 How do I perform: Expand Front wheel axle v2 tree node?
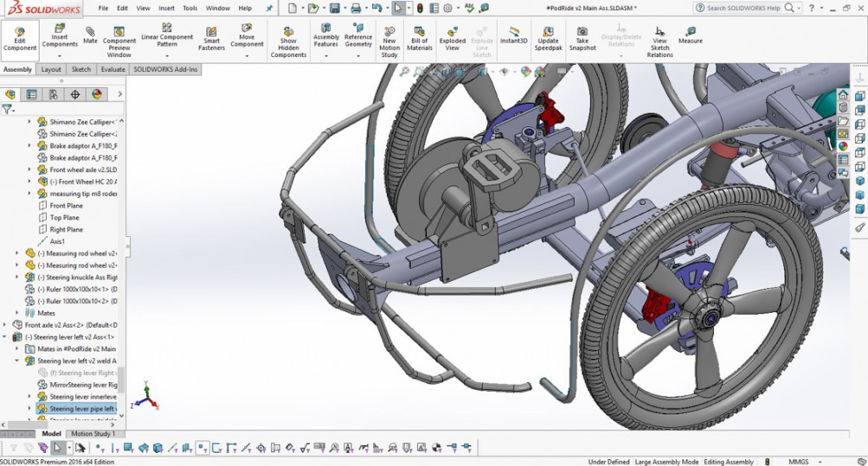click(29, 169)
